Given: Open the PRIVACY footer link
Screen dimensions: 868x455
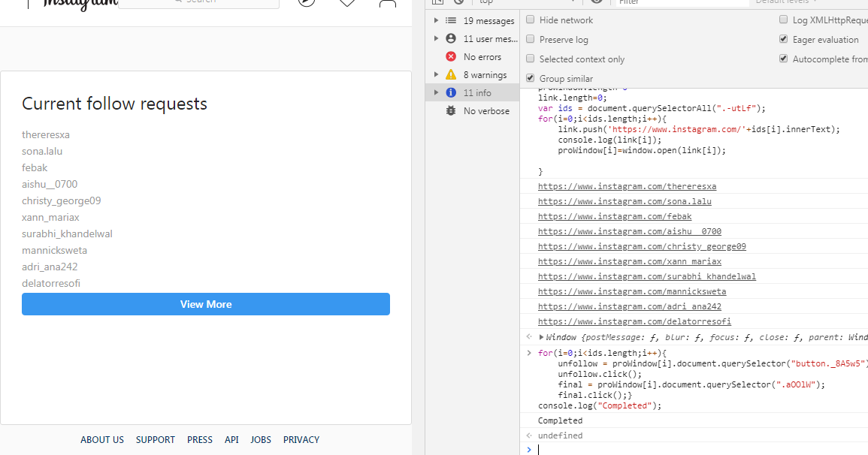Looking at the screenshot, I should tap(301, 439).
